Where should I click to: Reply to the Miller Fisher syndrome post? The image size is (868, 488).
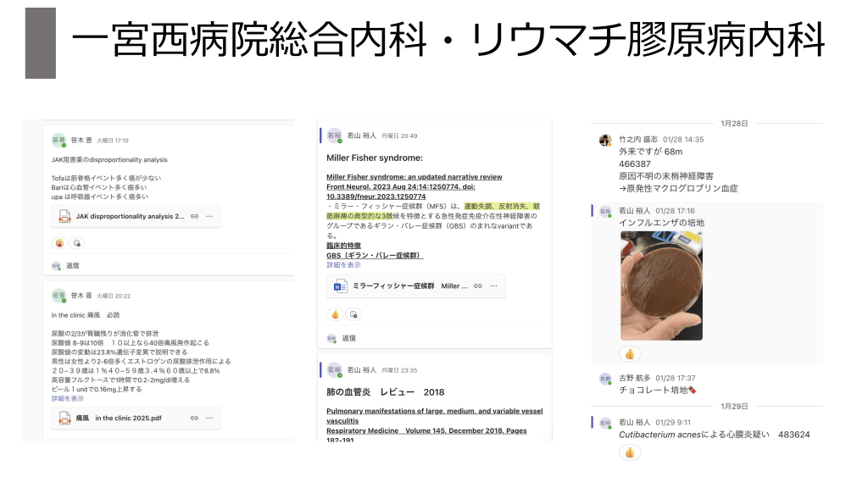pyautogui.click(x=348, y=338)
